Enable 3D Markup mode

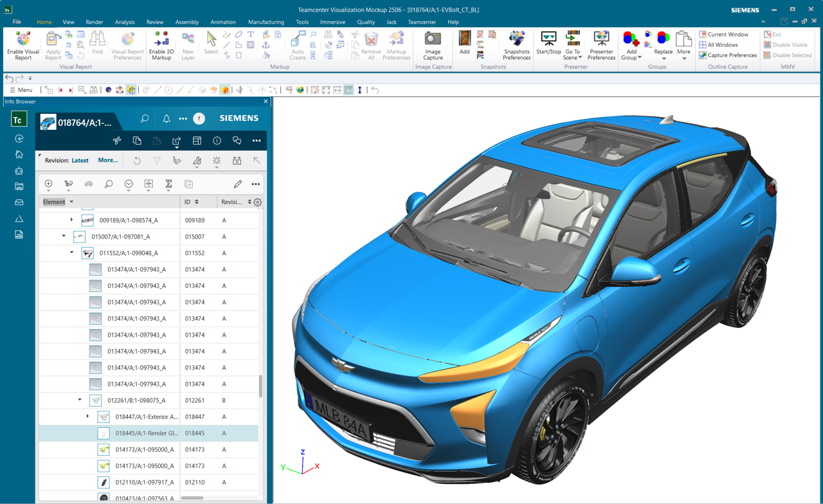click(161, 45)
